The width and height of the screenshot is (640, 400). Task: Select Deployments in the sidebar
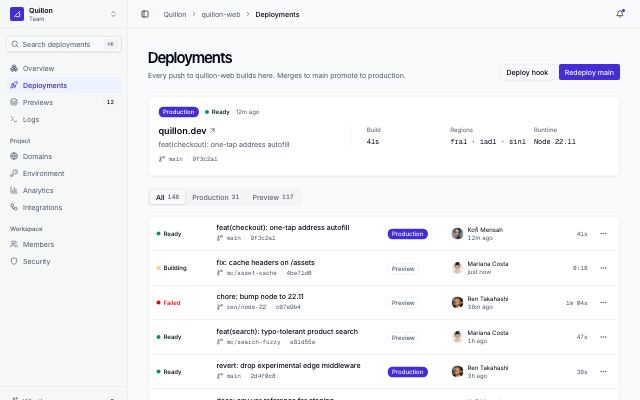tap(64, 85)
